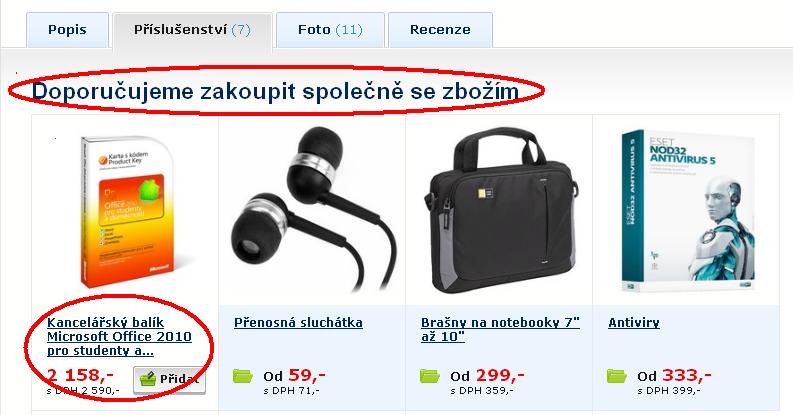Switch to the Foto (11) tab

[x=330, y=30]
